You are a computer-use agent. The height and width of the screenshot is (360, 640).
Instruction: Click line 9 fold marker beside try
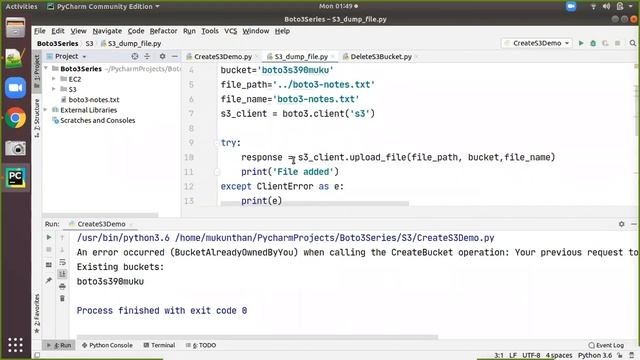(x=216, y=143)
